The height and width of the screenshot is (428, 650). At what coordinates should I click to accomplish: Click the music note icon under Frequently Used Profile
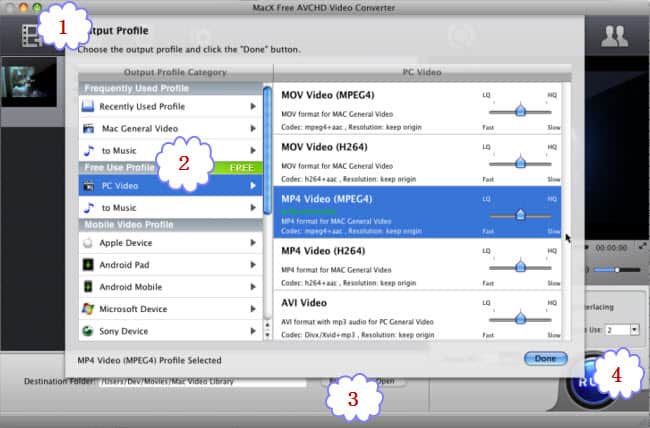tap(89, 151)
